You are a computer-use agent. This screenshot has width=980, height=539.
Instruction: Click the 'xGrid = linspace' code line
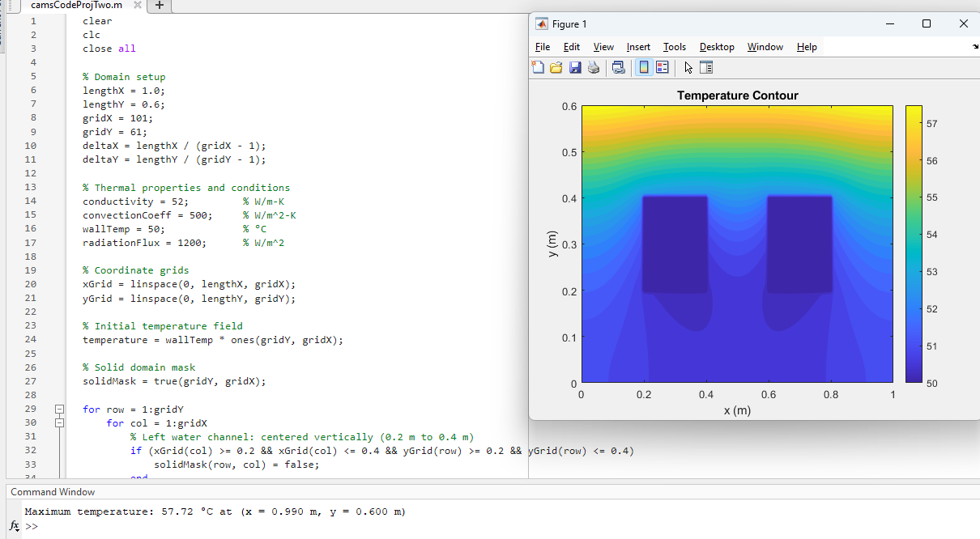click(x=190, y=284)
